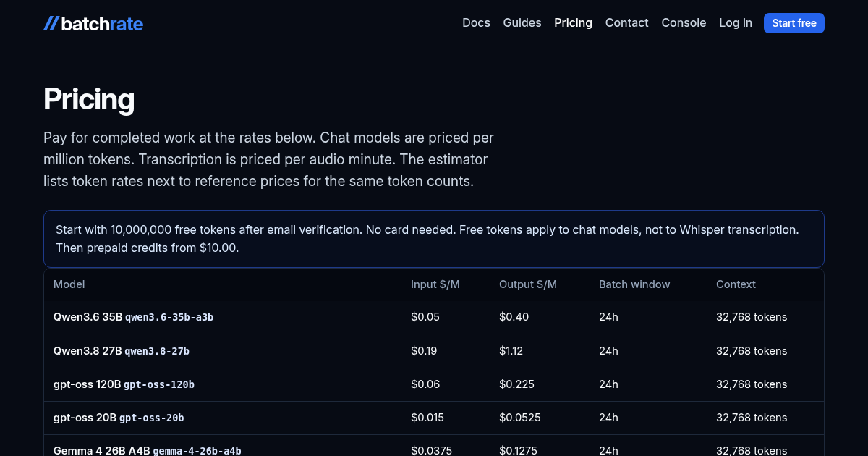Click the pricing intro paragraph
Screen dimensions: 868x456
click(x=268, y=159)
